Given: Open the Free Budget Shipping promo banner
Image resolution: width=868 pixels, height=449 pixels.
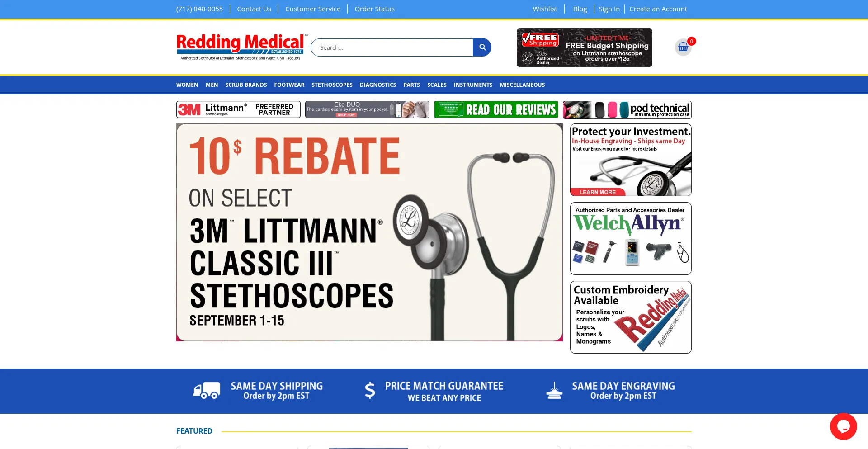Looking at the screenshot, I should click(x=585, y=48).
